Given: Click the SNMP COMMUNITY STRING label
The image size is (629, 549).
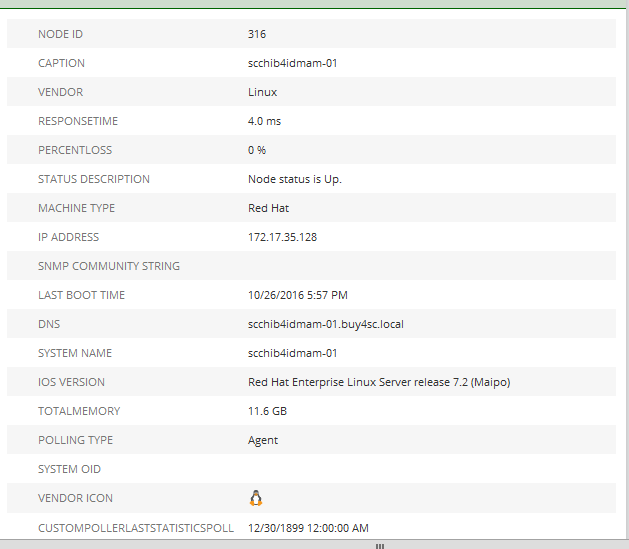Looking at the screenshot, I should 109,266.
